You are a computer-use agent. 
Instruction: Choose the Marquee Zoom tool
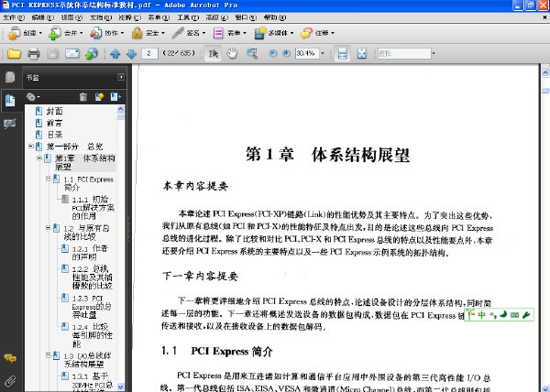252,53
